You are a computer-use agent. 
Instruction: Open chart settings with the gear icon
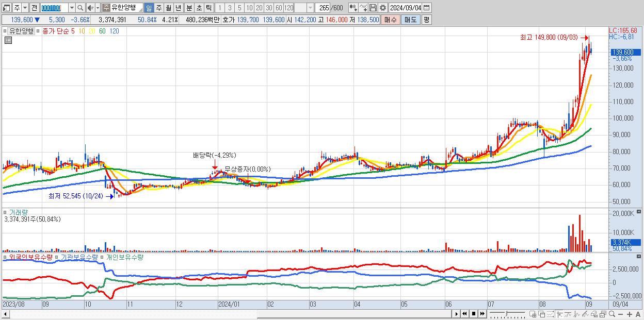(383, 8)
